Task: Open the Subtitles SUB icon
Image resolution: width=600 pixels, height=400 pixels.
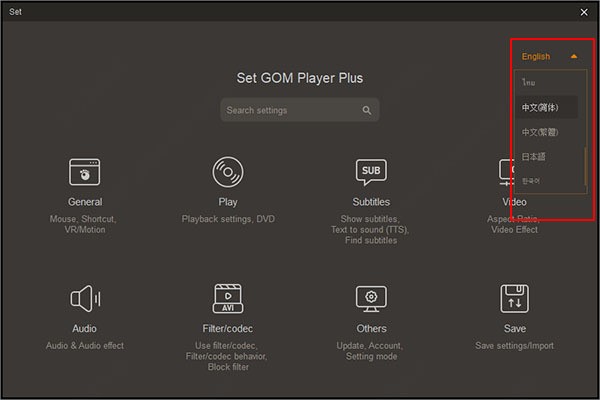Action: tap(371, 172)
